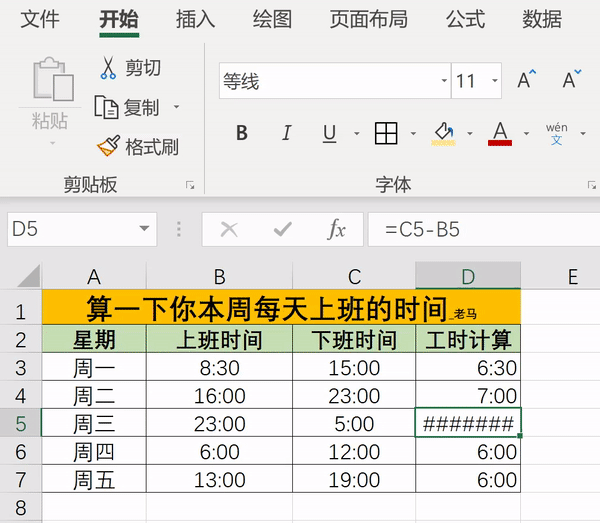Select column D header
The image size is (600, 523).
click(468, 276)
